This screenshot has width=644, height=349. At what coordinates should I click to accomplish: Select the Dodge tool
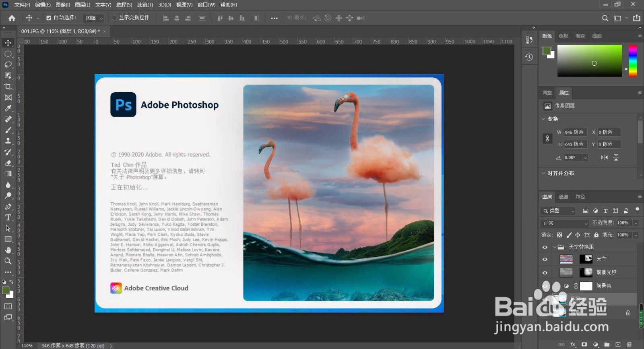8,195
